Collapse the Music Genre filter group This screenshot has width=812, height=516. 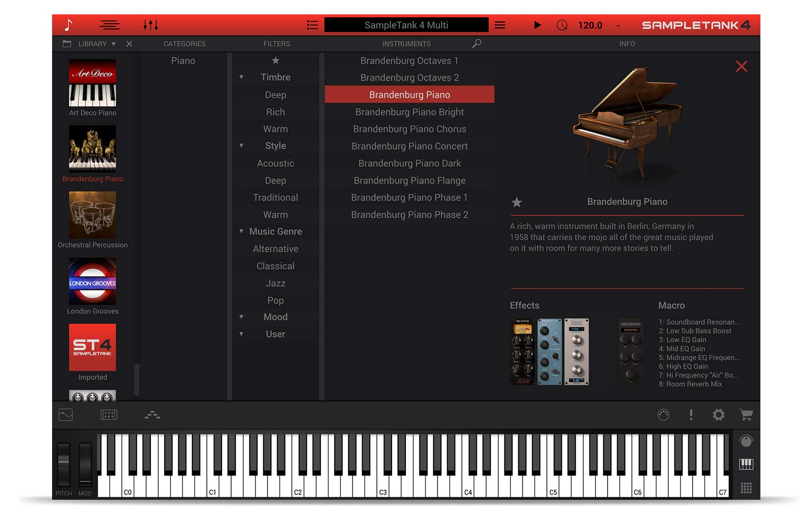point(241,231)
